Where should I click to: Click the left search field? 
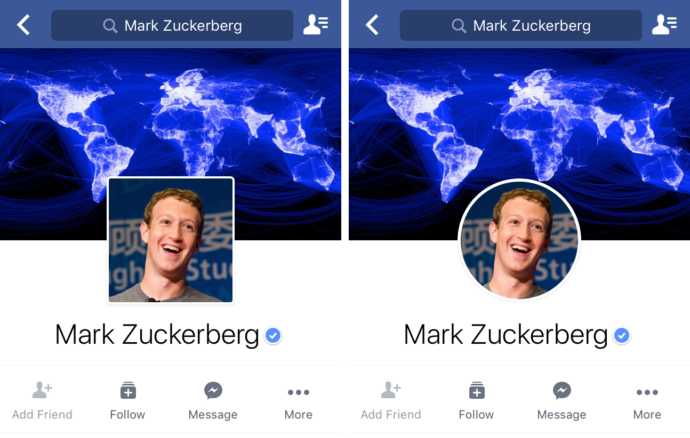(172, 26)
